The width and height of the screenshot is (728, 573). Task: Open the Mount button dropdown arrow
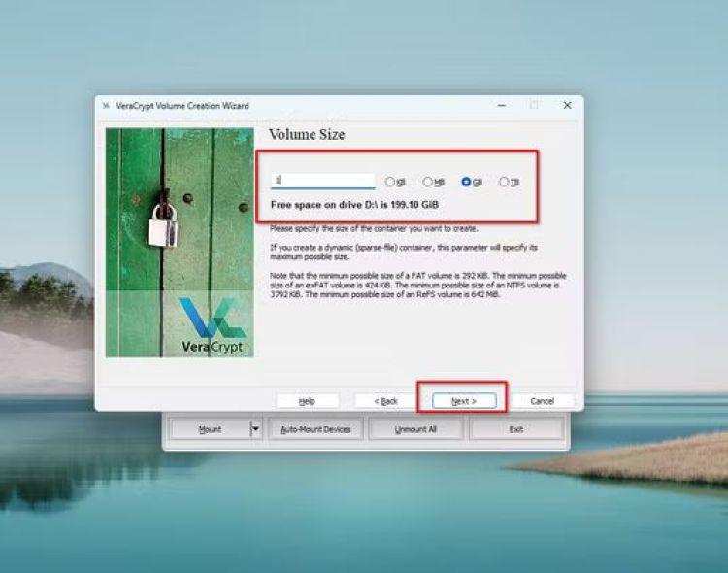[256, 428]
